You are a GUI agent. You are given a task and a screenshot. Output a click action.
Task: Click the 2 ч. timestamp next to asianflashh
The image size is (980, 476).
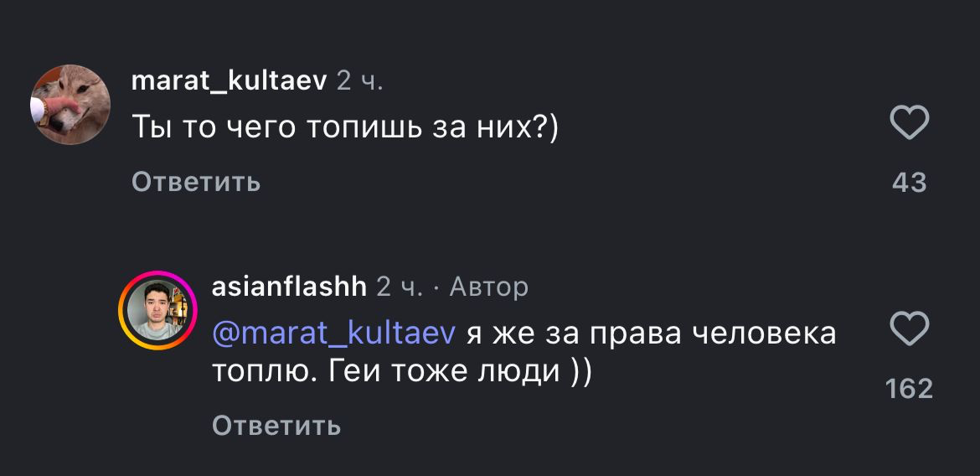[400, 287]
